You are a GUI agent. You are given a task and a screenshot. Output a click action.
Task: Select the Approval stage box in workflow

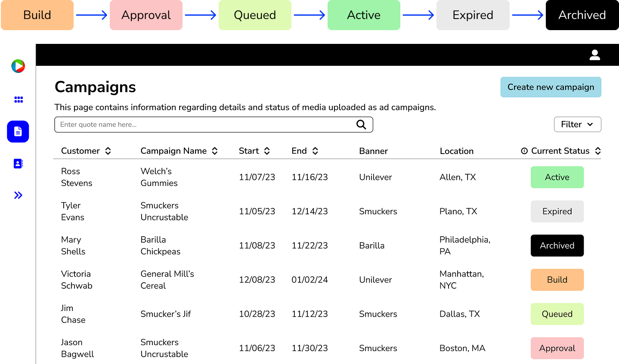pos(146,15)
